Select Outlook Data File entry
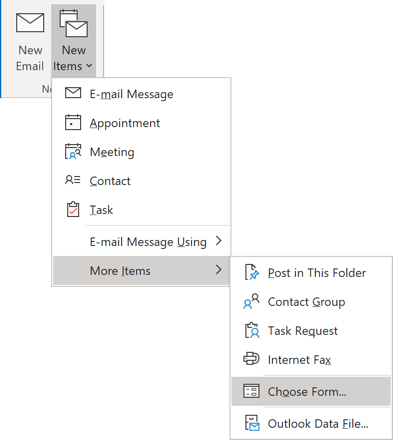Viewport: 393px width, 440px height. (x=311, y=424)
